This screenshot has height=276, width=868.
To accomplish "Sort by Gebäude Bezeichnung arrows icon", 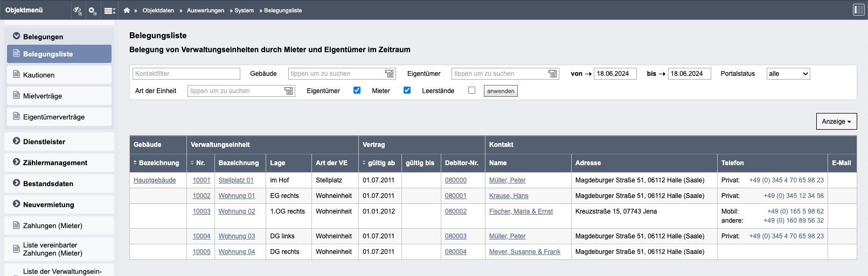I will pos(135,162).
